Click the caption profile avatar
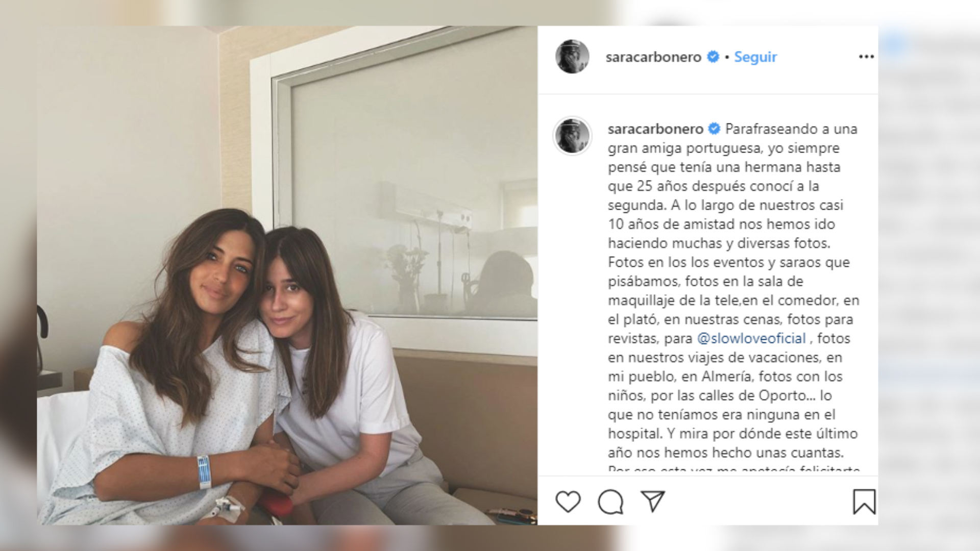The image size is (980, 551). point(572,136)
